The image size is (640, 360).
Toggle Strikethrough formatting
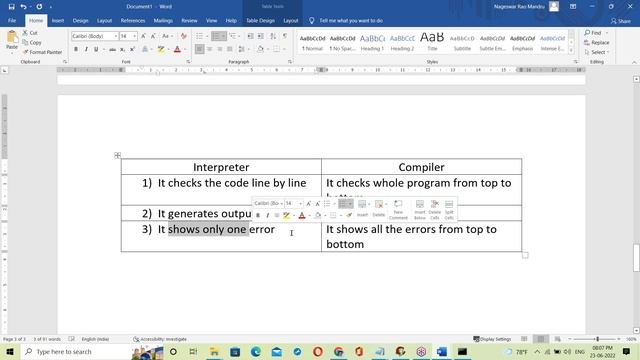[x=112, y=49]
